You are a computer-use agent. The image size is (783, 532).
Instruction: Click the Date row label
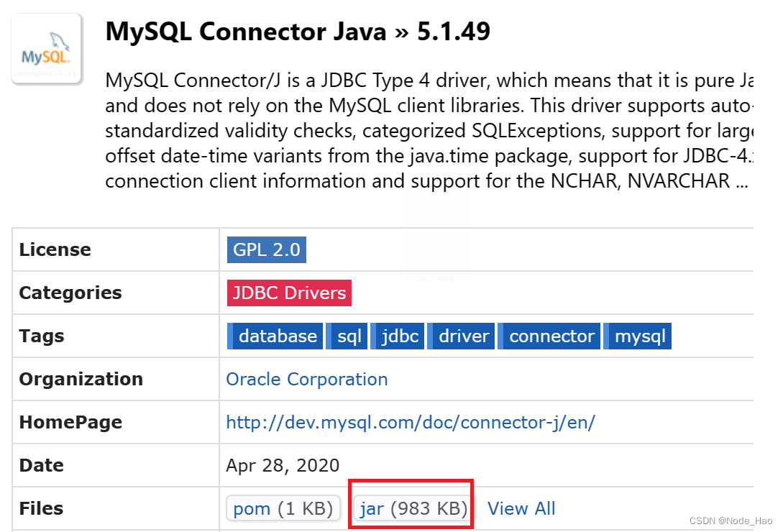42,465
